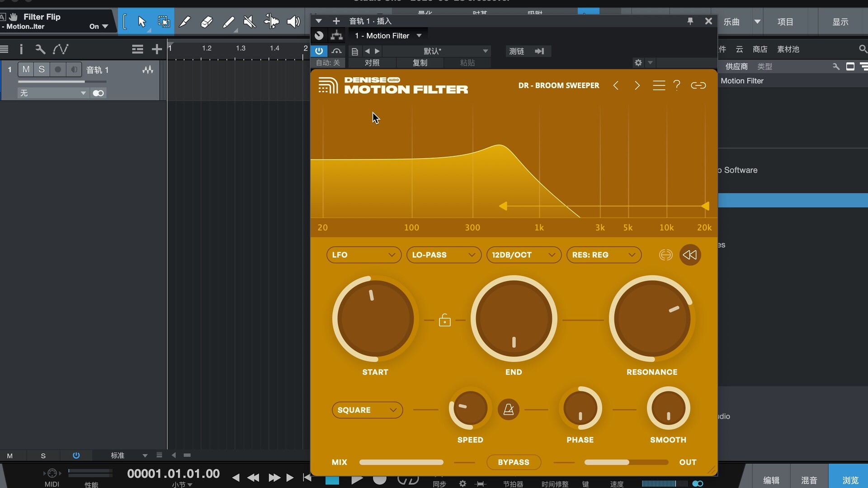
Task: Click the 复制 copy button
Action: click(x=420, y=63)
